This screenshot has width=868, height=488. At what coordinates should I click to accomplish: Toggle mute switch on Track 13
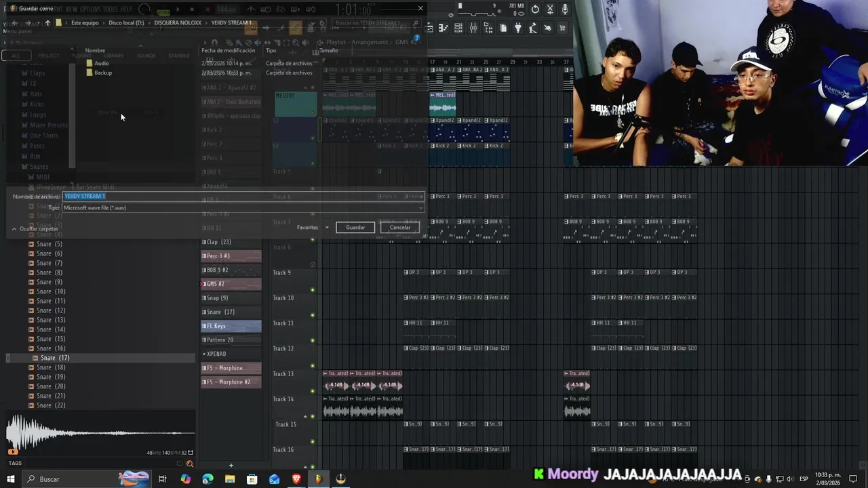point(313,391)
